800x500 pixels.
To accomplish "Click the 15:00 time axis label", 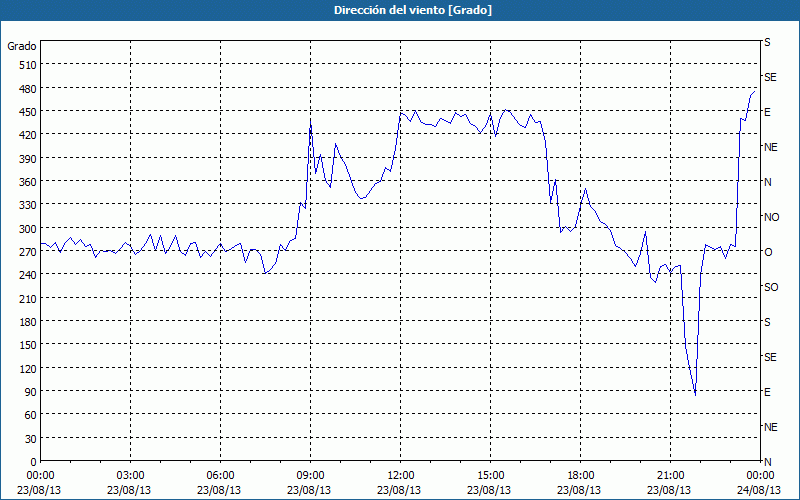I will (x=490, y=476).
